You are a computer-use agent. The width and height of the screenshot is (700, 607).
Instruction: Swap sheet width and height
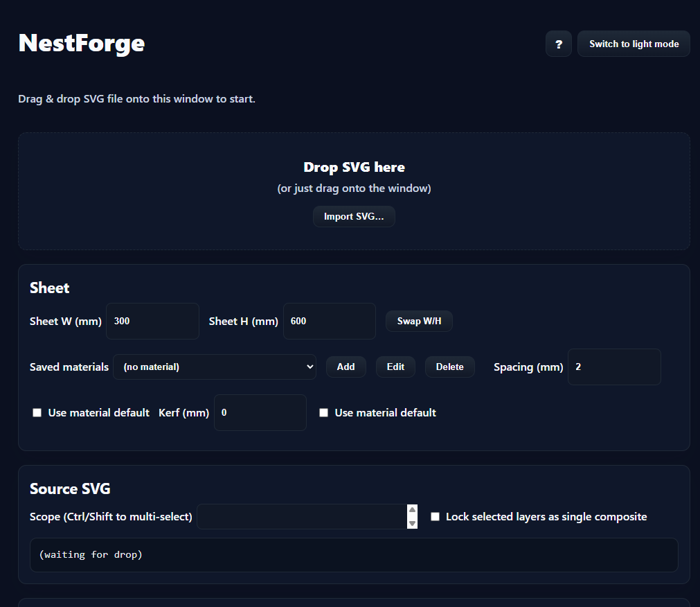[419, 322]
